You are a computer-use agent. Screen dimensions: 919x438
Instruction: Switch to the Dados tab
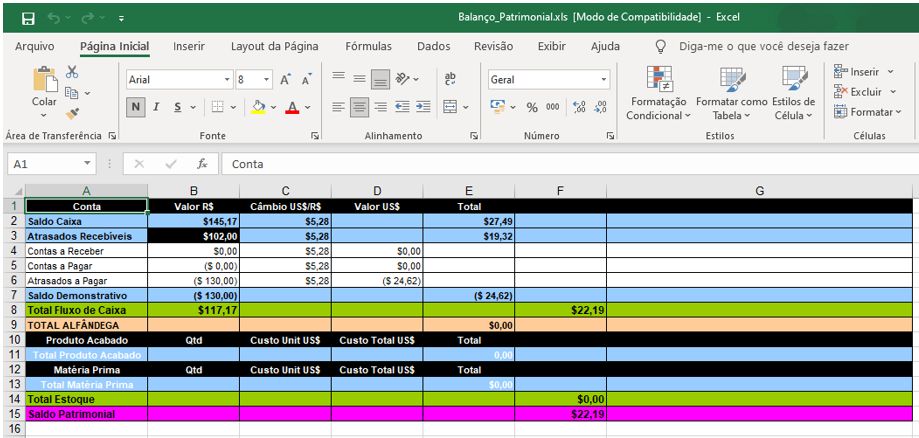pyautogui.click(x=434, y=46)
